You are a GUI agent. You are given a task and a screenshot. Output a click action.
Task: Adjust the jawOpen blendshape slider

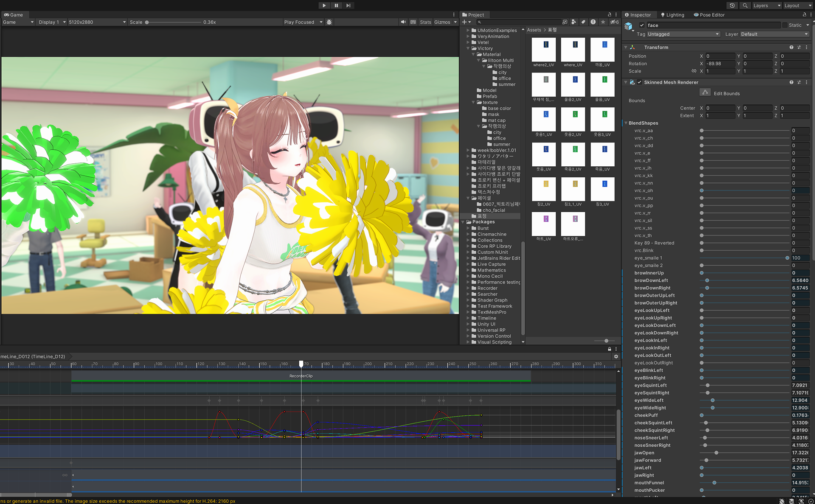click(x=745, y=453)
